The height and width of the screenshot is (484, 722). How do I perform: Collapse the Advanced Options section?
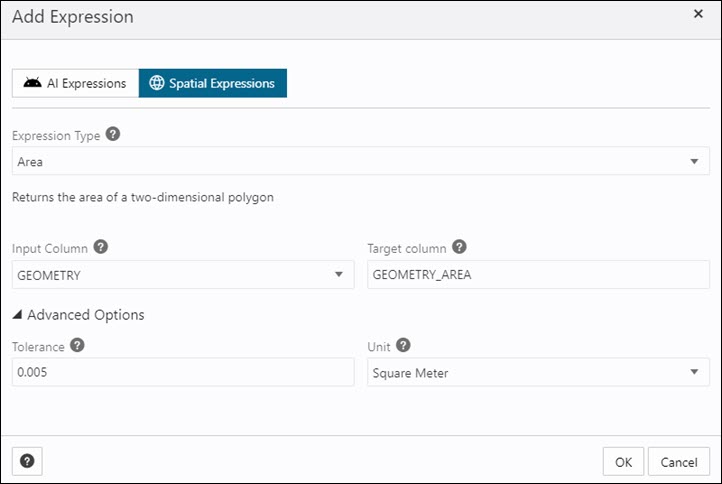(78, 315)
